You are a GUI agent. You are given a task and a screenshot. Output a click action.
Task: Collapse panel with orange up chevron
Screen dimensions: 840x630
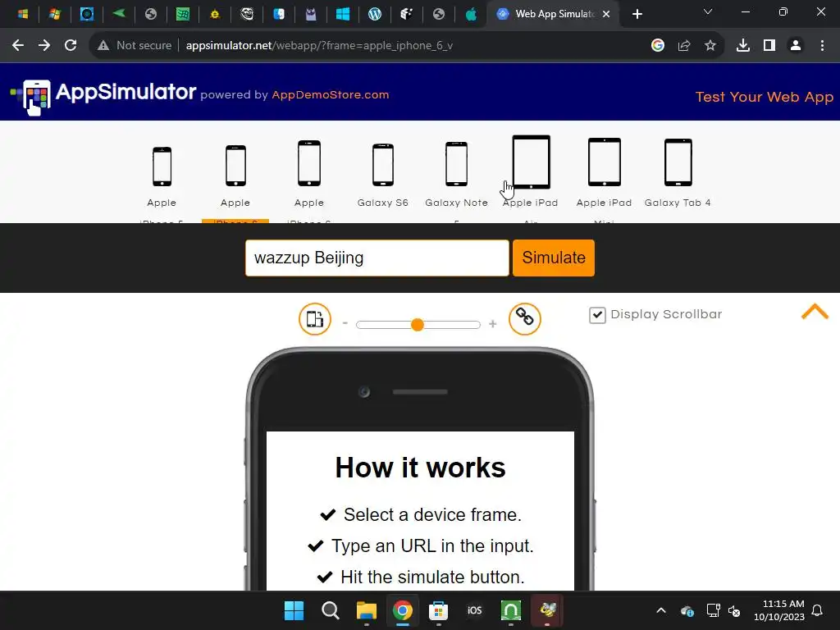click(x=815, y=312)
